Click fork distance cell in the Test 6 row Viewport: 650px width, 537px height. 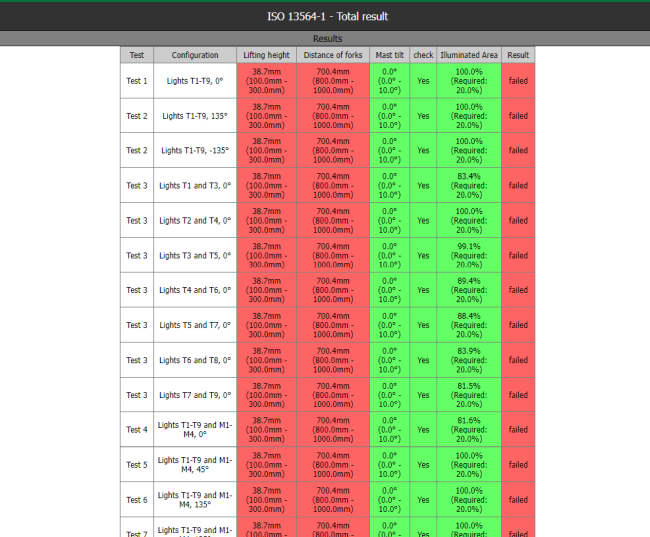click(x=333, y=500)
